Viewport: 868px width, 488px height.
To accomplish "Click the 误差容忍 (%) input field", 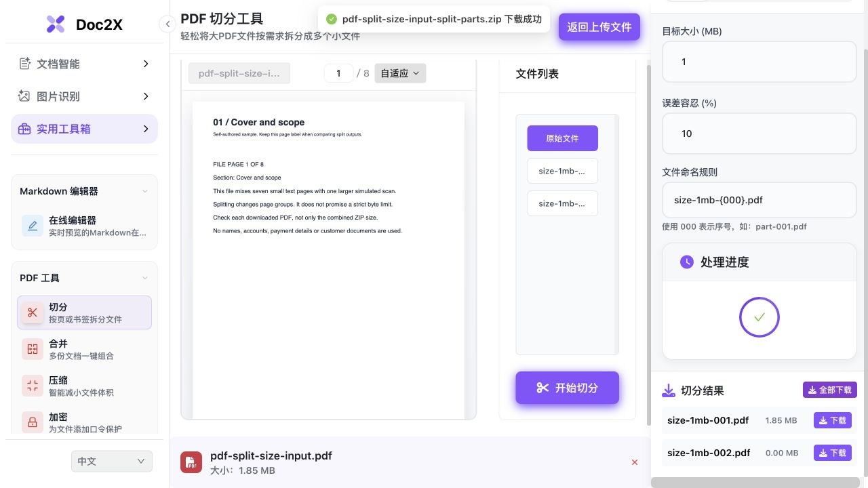I will tap(759, 134).
